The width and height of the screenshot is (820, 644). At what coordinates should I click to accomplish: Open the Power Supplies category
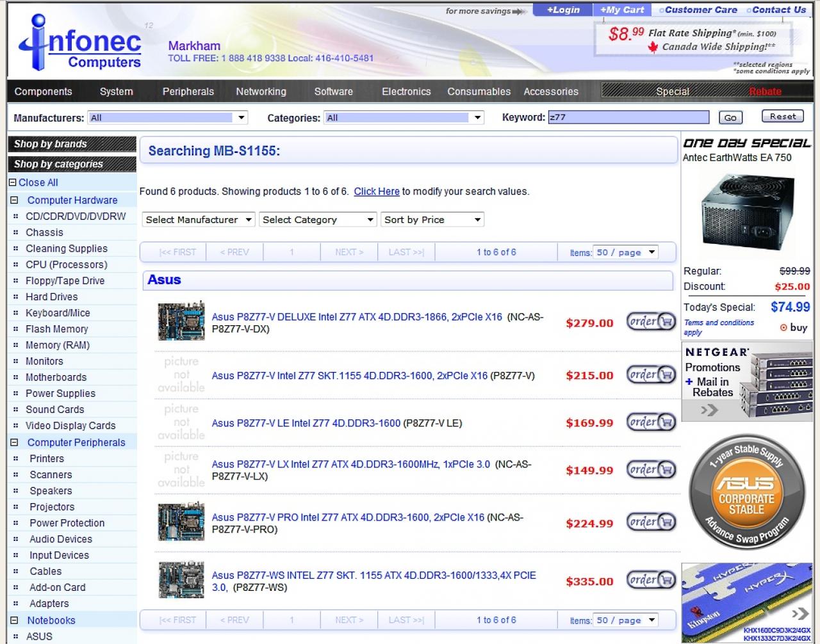pyautogui.click(x=60, y=393)
